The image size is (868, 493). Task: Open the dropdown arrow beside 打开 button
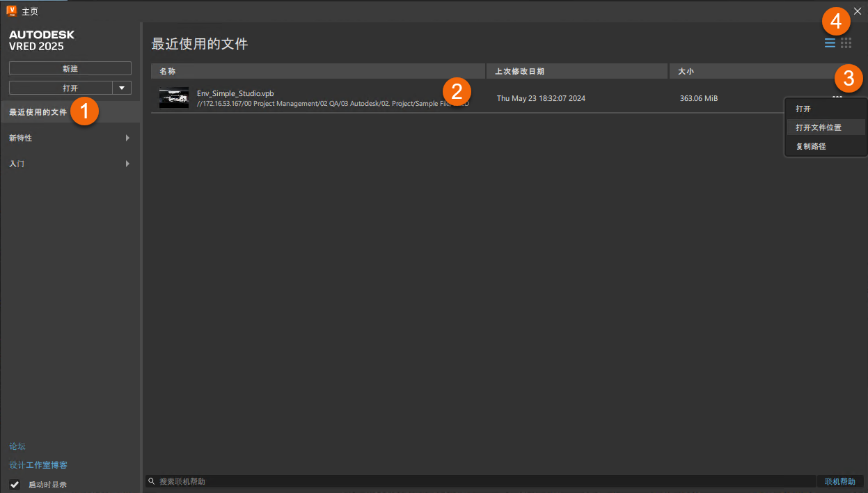(x=122, y=88)
